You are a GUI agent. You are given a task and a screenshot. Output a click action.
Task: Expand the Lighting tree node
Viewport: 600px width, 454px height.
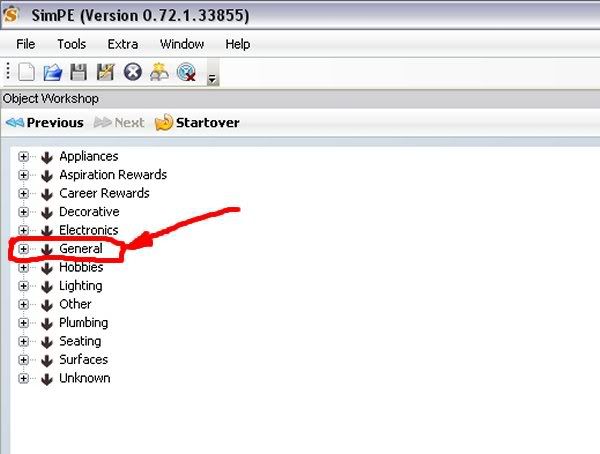coord(23,286)
